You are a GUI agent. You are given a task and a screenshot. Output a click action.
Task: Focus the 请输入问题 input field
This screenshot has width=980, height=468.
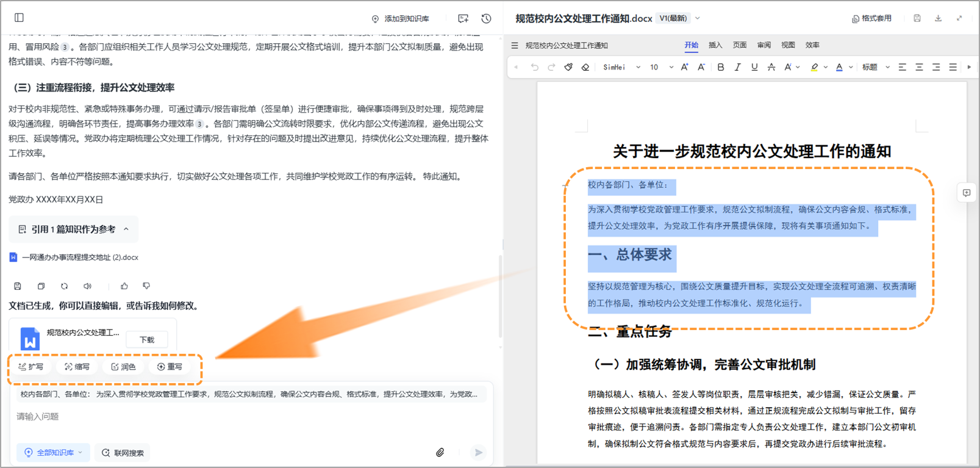coord(251,417)
